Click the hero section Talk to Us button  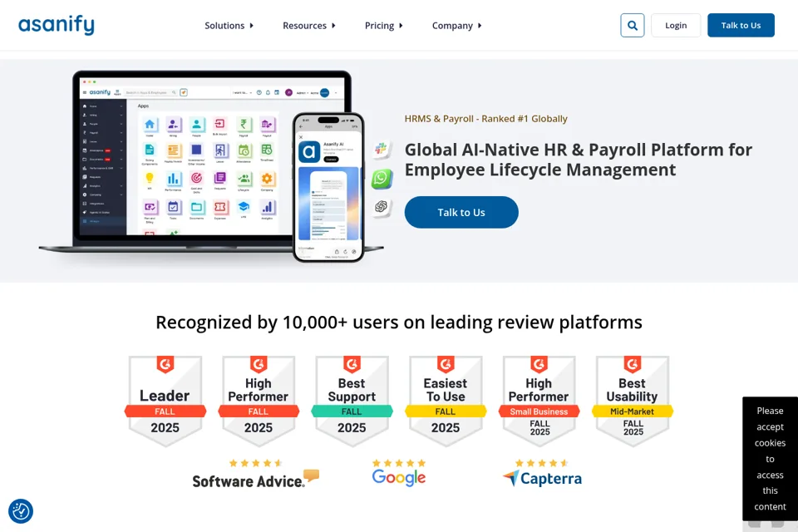coord(461,212)
